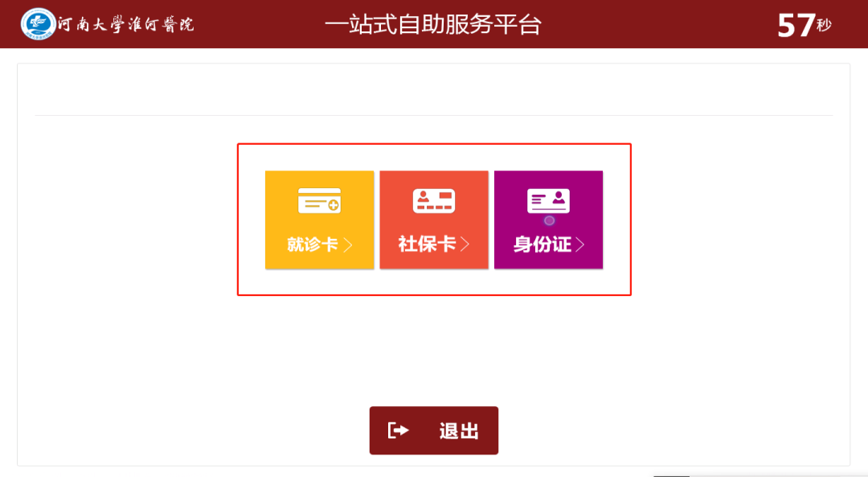This screenshot has height=477, width=868.
Task: Choose the orange-red 社保卡 tile background
Action: (434, 220)
